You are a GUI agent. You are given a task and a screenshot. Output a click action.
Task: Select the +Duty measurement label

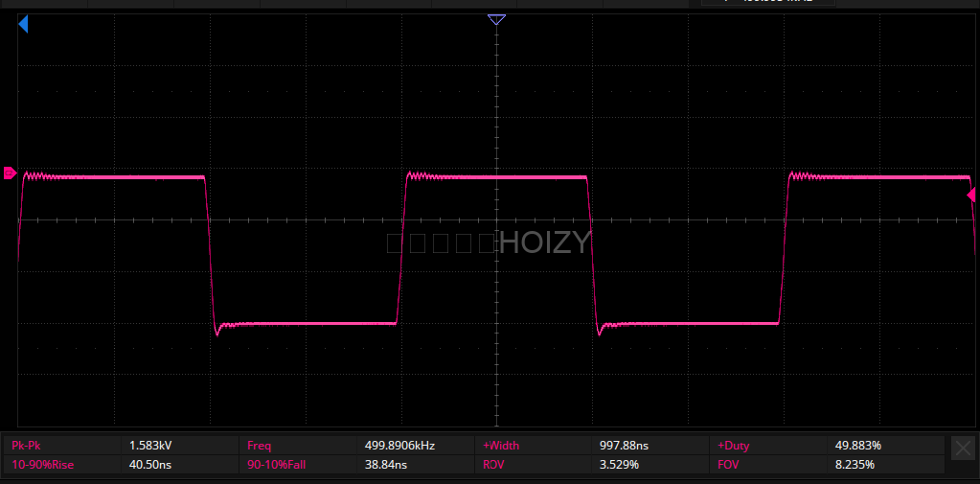coord(736,446)
